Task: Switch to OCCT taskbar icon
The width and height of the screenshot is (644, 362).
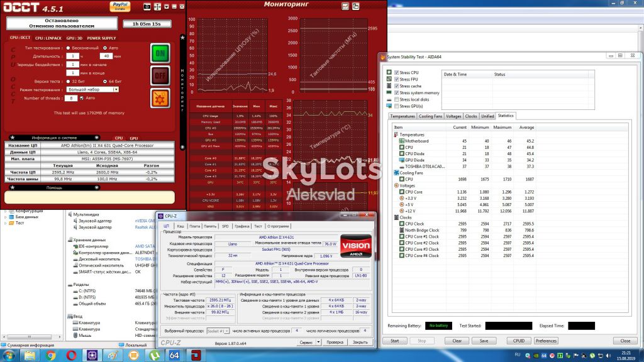Action: pyautogui.click(x=196, y=355)
